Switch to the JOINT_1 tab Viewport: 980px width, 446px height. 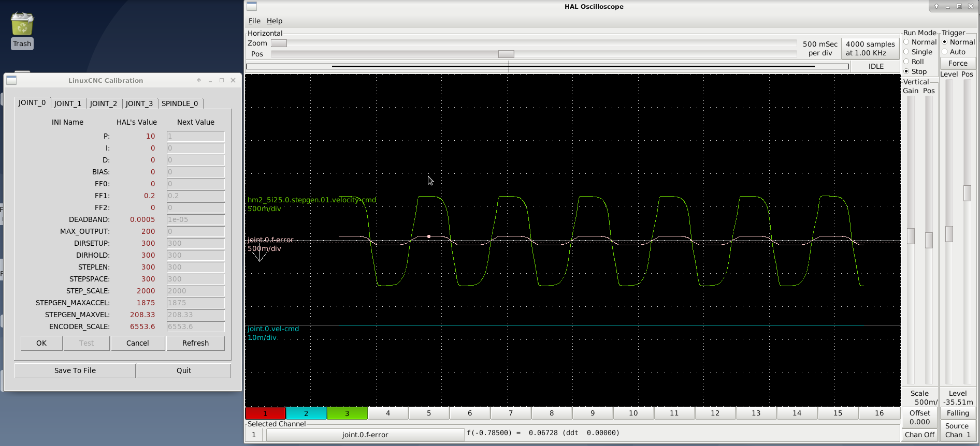pyautogui.click(x=68, y=103)
